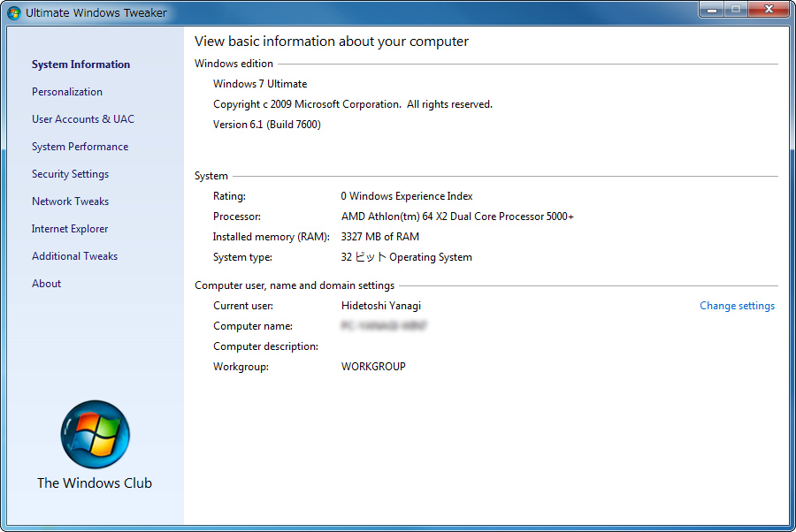Click the Computer name label
Viewport: 796px width, 532px height.
click(252, 326)
